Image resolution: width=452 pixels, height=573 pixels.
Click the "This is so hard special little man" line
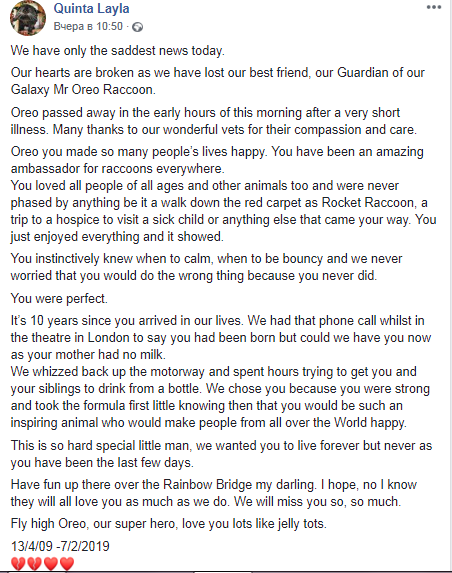(221, 446)
